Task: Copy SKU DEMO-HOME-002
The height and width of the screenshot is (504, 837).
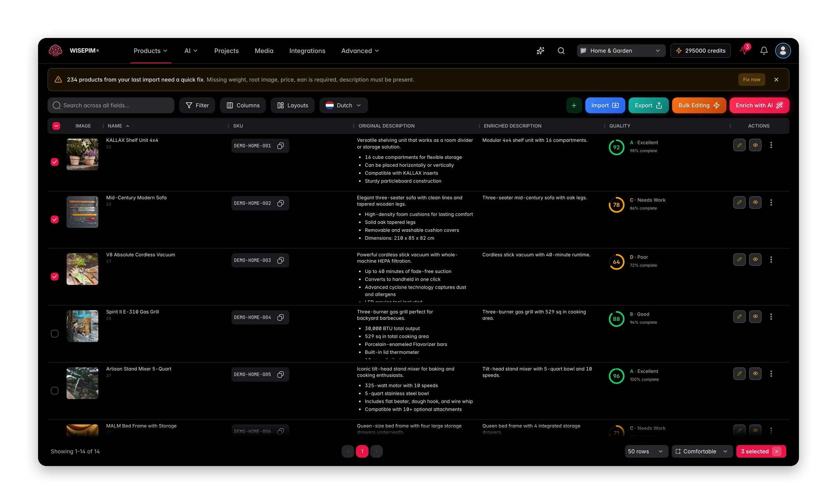Action: pyautogui.click(x=280, y=203)
